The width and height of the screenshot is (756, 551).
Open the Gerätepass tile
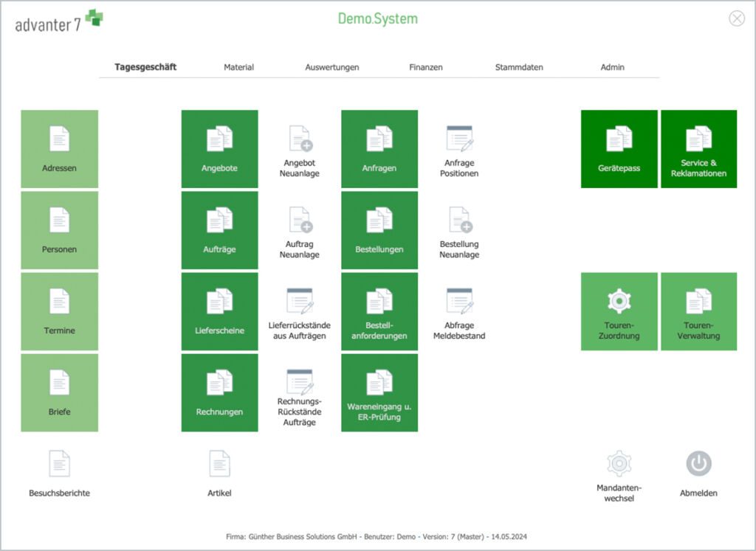(x=619, y=149)
